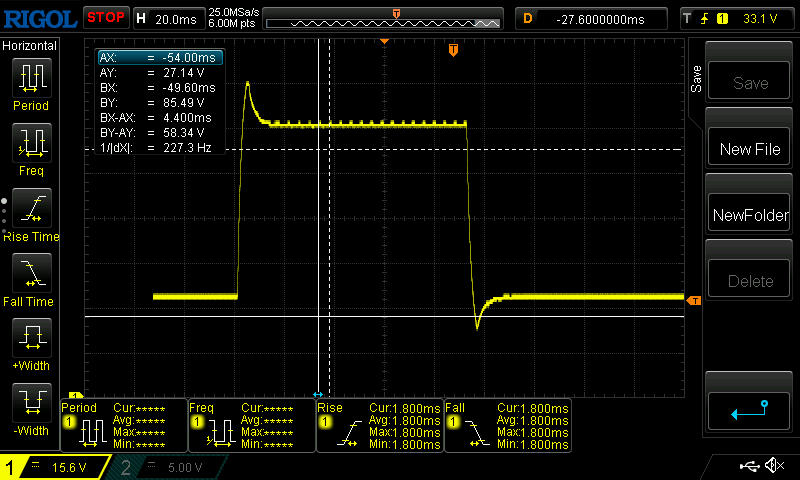Select channel 1 15.6 V label
The image size is (800, 480).
click(x=69, y=467)
